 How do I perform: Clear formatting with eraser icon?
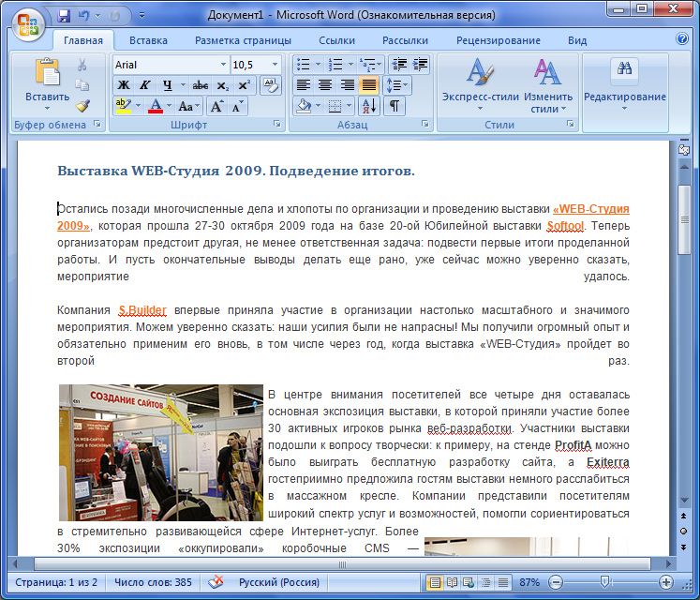[271, 85]
